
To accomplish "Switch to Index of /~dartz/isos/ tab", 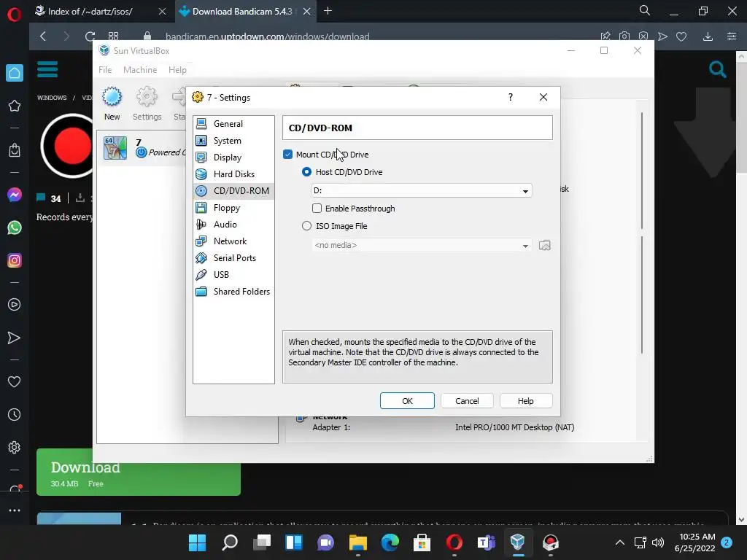I will (90, 12).
